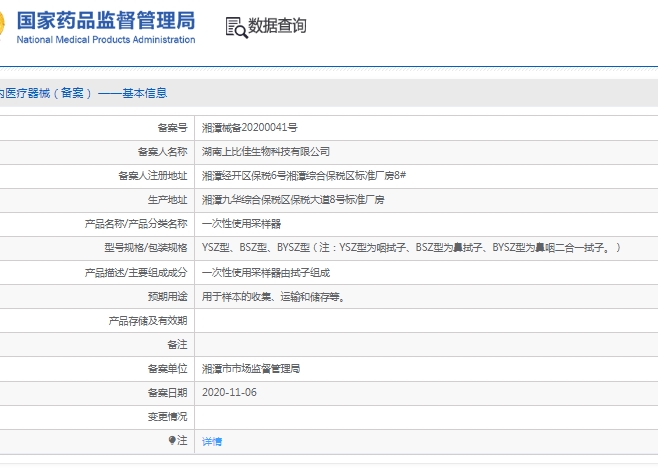
Task: Click the 产品存储及有效期 label
Action: 148,321
